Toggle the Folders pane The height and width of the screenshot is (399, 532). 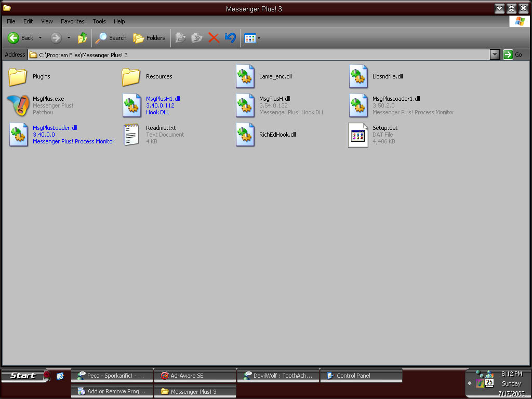[x=149, y=38]
